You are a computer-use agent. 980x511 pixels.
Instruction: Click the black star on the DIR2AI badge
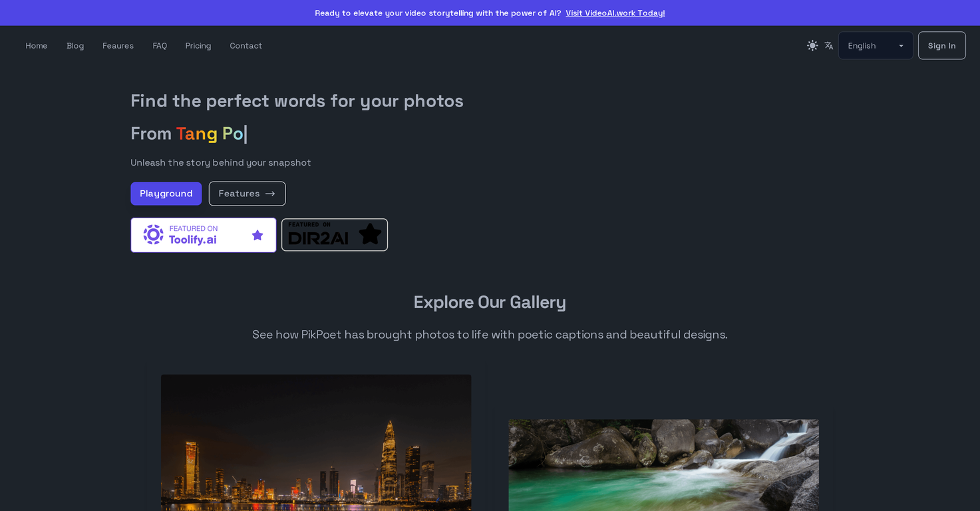click(x=371, y=234)
